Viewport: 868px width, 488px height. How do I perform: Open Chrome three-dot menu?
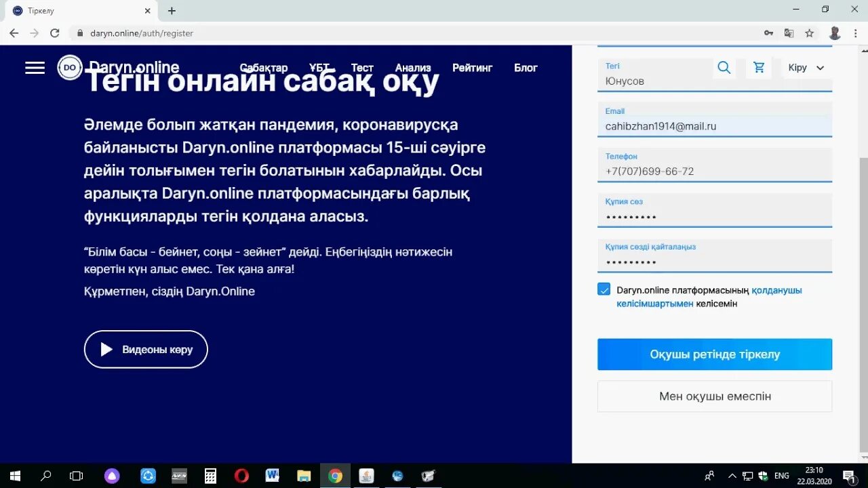click(855, 33)
